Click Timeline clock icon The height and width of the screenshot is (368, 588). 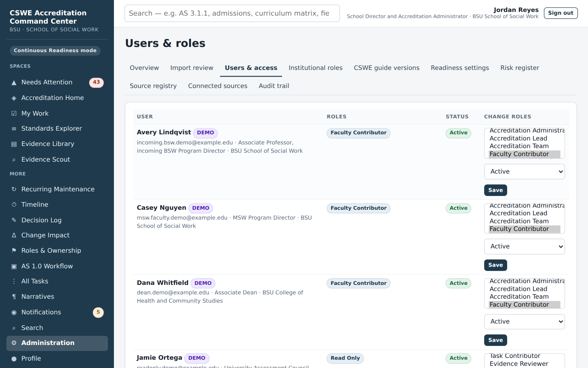14,205
